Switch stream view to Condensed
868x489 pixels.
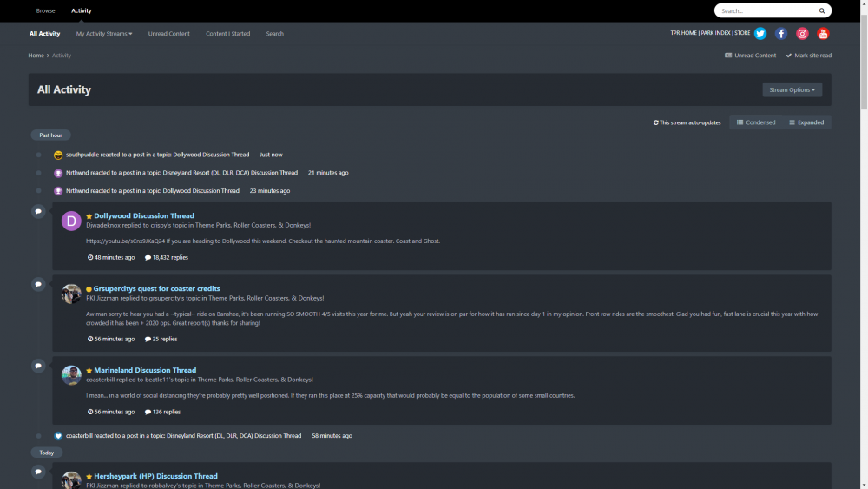pyautogui.click(x=756, y=122)
